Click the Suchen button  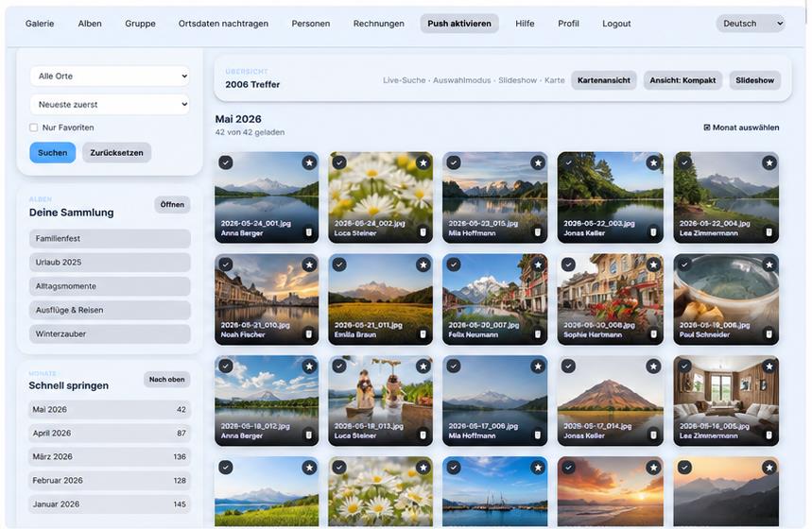[x=52, y=153]
